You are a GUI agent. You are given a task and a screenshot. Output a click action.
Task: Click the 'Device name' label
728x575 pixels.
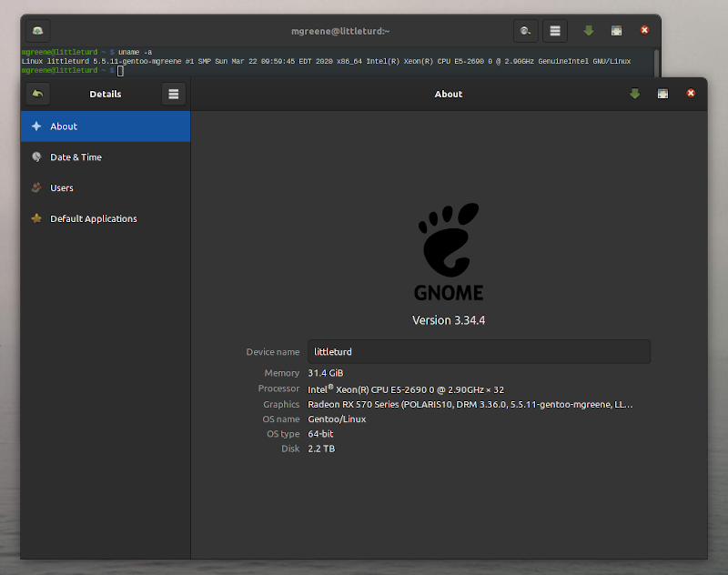click(x=273, y=352)
